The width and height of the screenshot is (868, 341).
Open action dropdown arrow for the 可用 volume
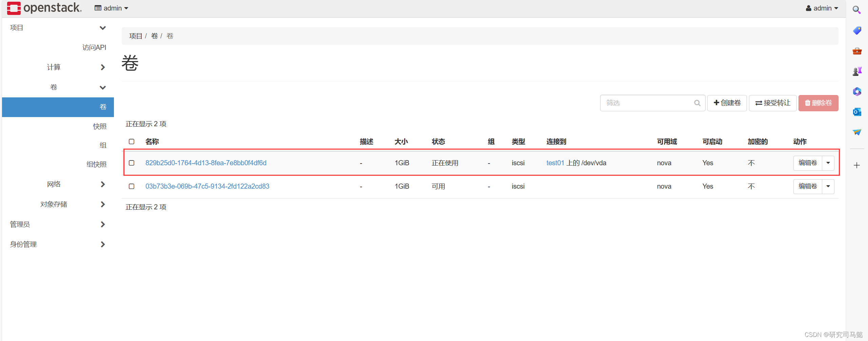(x=828, y=186)
